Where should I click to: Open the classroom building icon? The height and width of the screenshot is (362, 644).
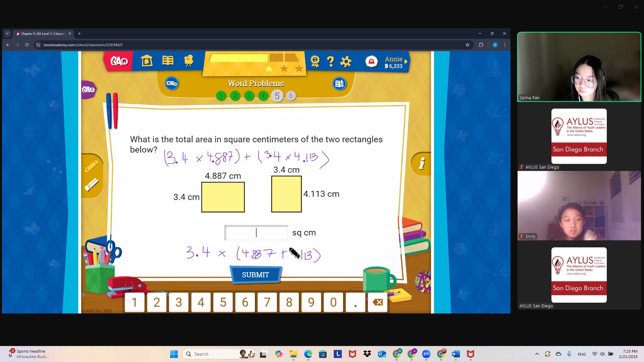147,61
